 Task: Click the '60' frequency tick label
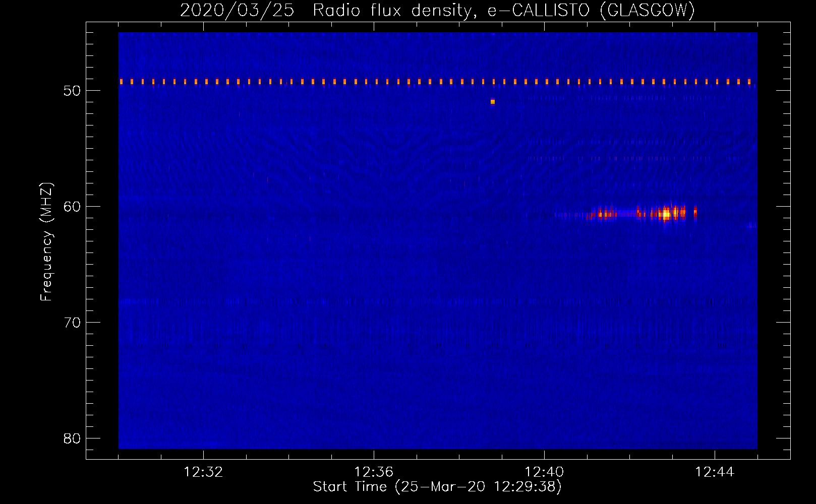pyautogui.click(x=72, y=207)
